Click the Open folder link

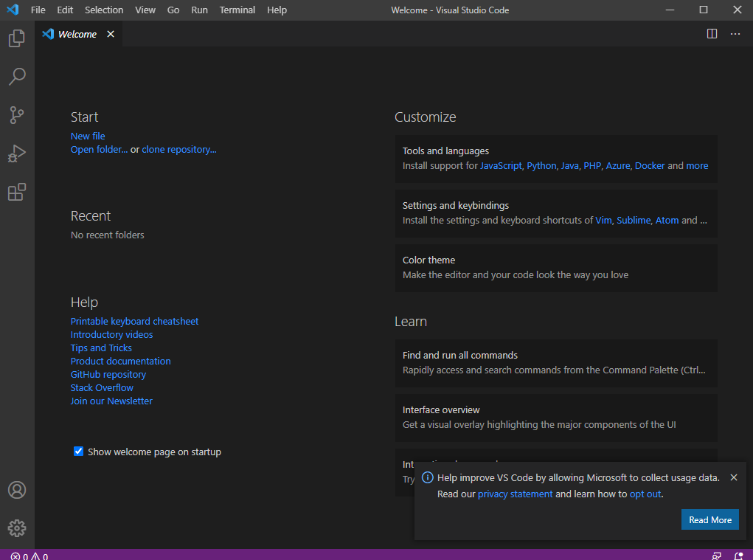coord(99,149)
